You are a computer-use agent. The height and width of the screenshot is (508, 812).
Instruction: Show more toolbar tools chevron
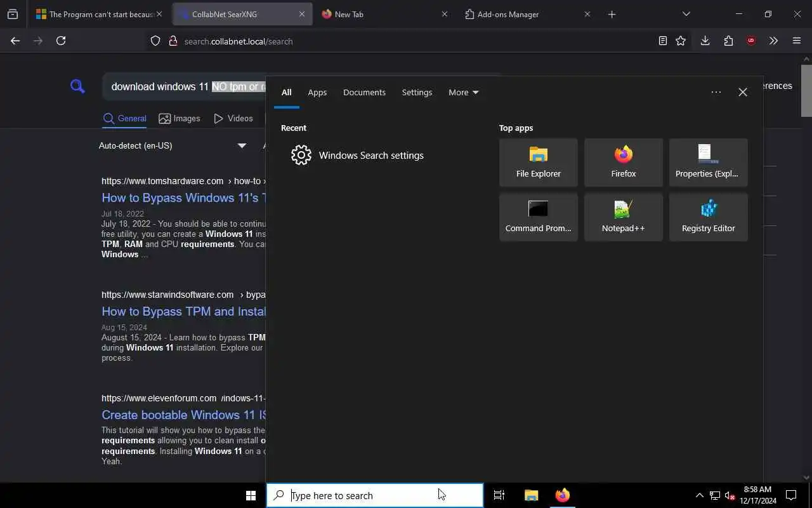(773, 41)
